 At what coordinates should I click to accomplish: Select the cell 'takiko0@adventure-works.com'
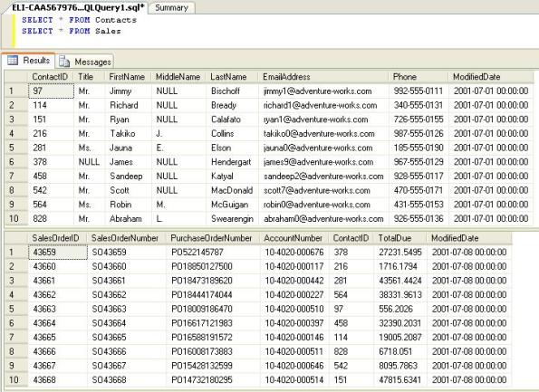coord(323,134)
